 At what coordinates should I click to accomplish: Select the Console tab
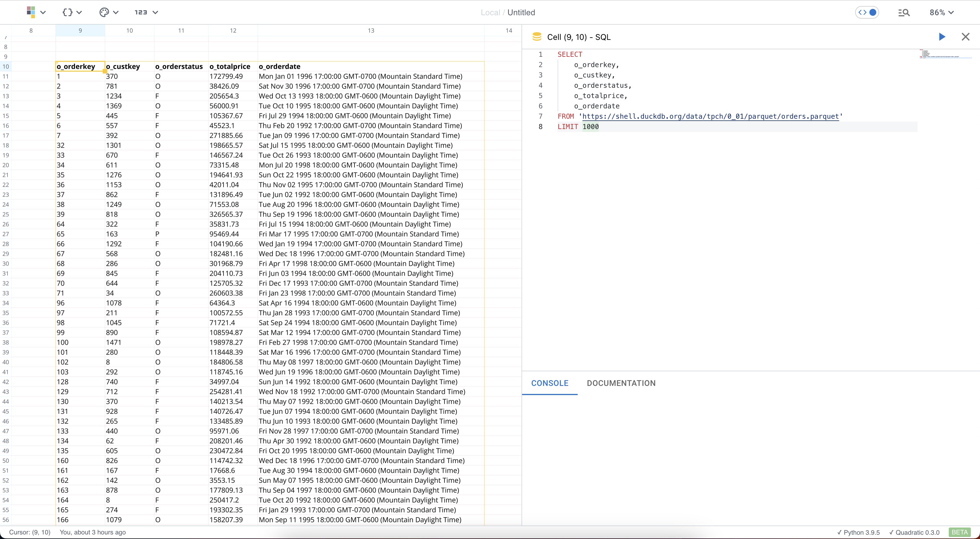pos(549,383)
